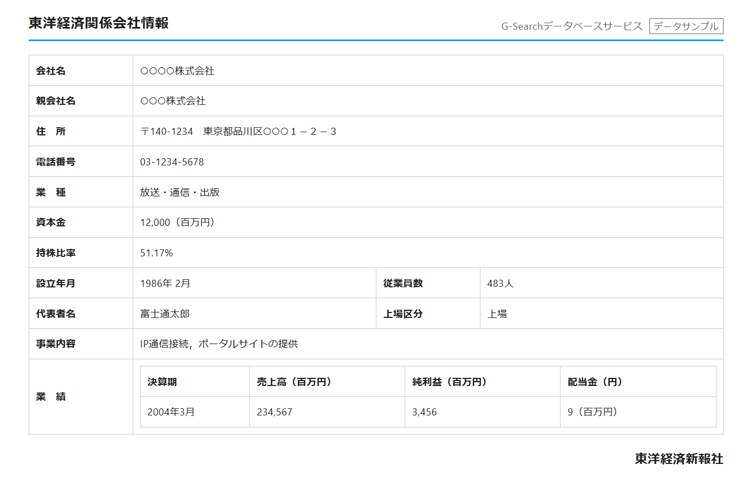Image resolution: width=750 pixels, height=480 pixels.
Task: Click the データサンプル button
Action: tap(685, 26)
